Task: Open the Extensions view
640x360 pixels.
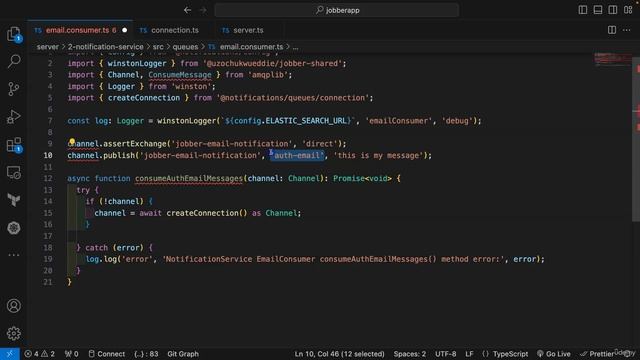Action: [14, 145]
